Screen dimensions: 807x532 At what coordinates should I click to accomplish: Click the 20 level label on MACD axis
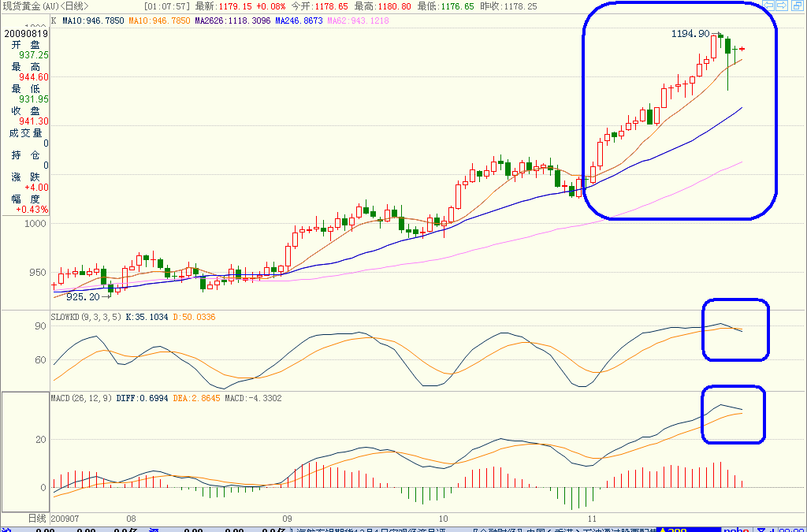click(x=40, y=440)
